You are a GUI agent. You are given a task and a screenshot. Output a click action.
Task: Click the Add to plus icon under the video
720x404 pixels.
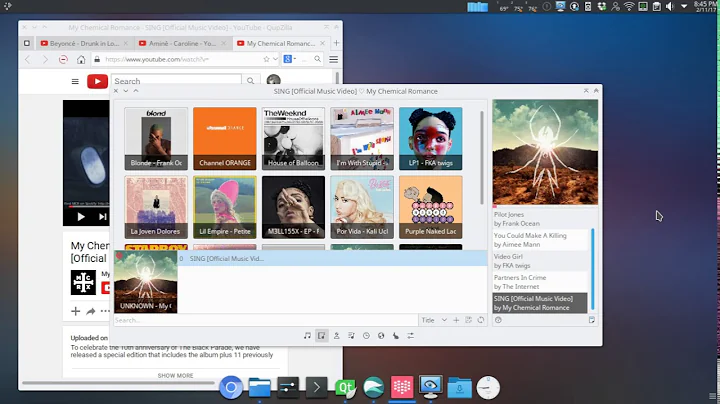click(x=75, y=311)
